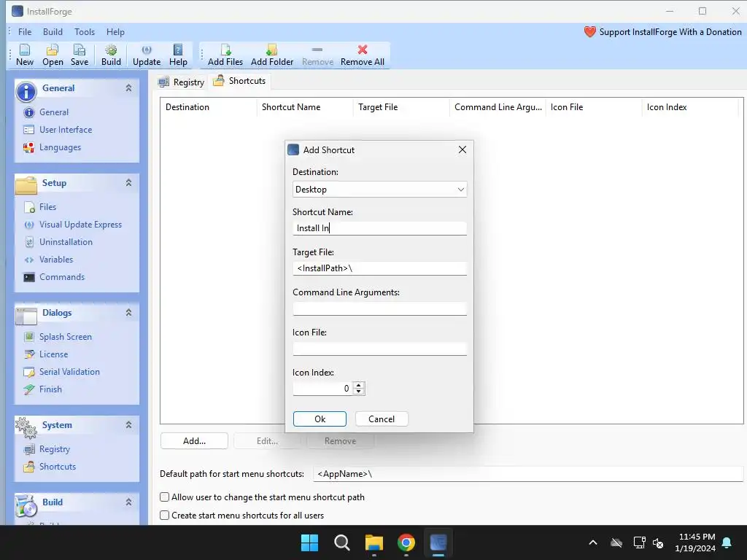Open Files under Setup

tap(47, 206)
